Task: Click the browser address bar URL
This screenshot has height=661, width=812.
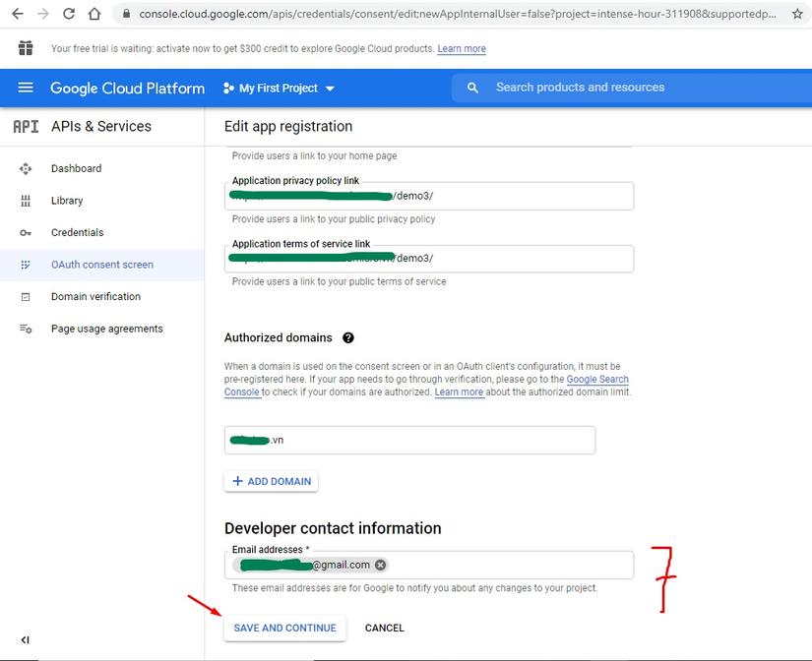Action: point(458,14)
